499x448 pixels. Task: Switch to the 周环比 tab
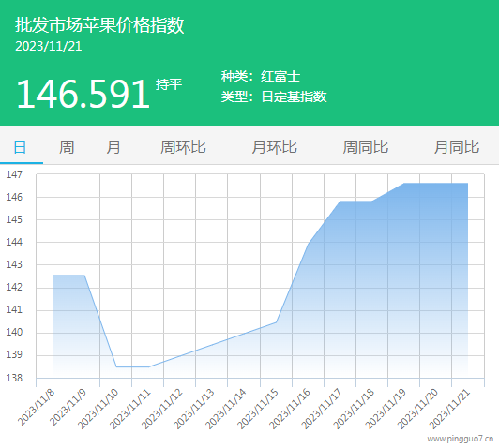pos(183,147)
